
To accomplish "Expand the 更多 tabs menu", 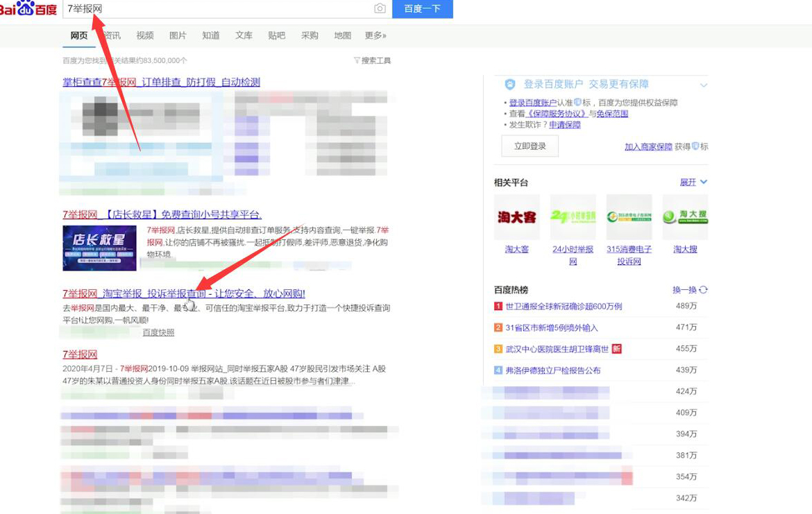I will click(x=375, y=35).
